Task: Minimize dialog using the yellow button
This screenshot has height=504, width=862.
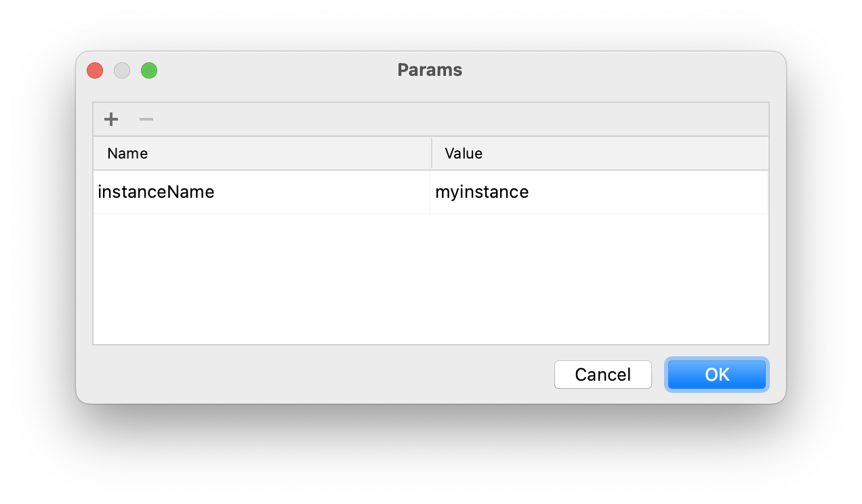Action: pyautogui.click(x=122, y=70)
